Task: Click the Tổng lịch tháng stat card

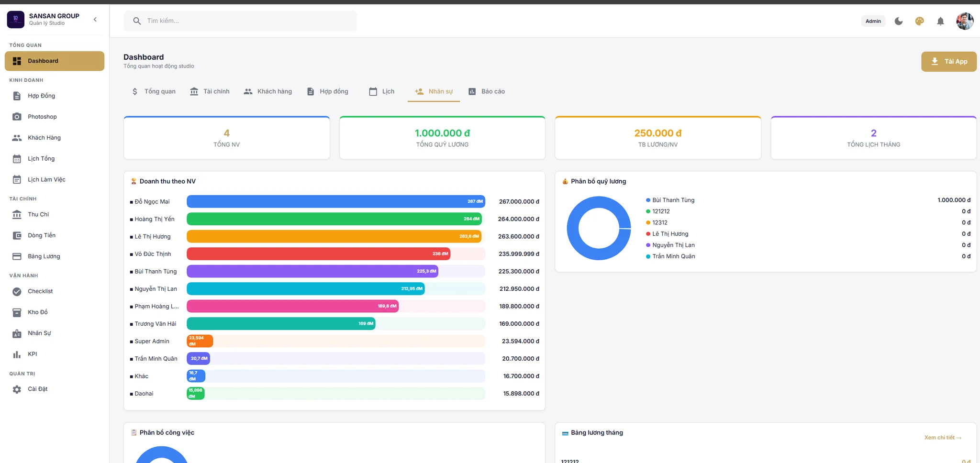Action: [x=874, y=138]
